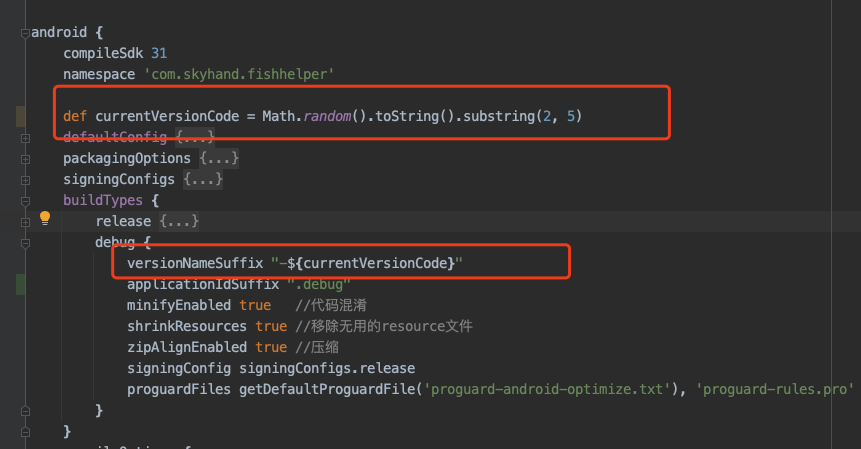Click the applicationIdSuffix property
This screenshot has width=861, height=449.
(x=203, y=284)
